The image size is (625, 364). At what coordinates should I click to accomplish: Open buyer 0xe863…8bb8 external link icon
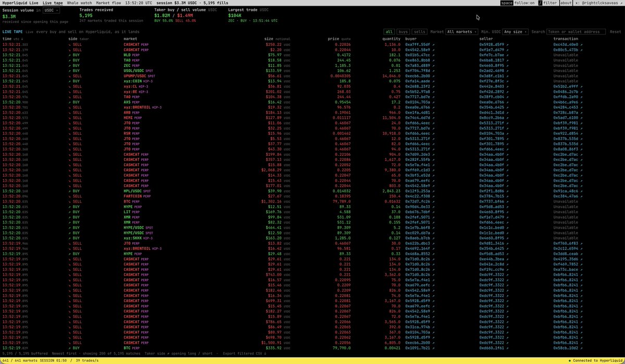click(x=432, y=60)
